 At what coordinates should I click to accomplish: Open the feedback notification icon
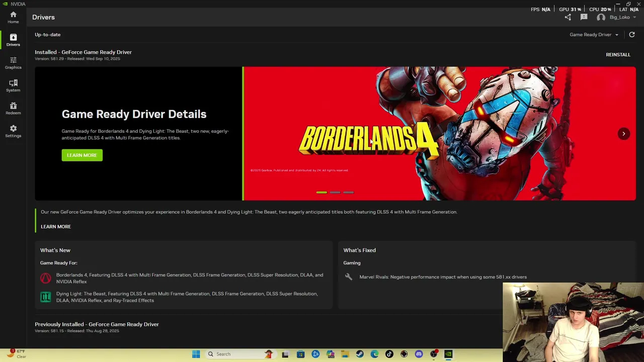(584, 17)
